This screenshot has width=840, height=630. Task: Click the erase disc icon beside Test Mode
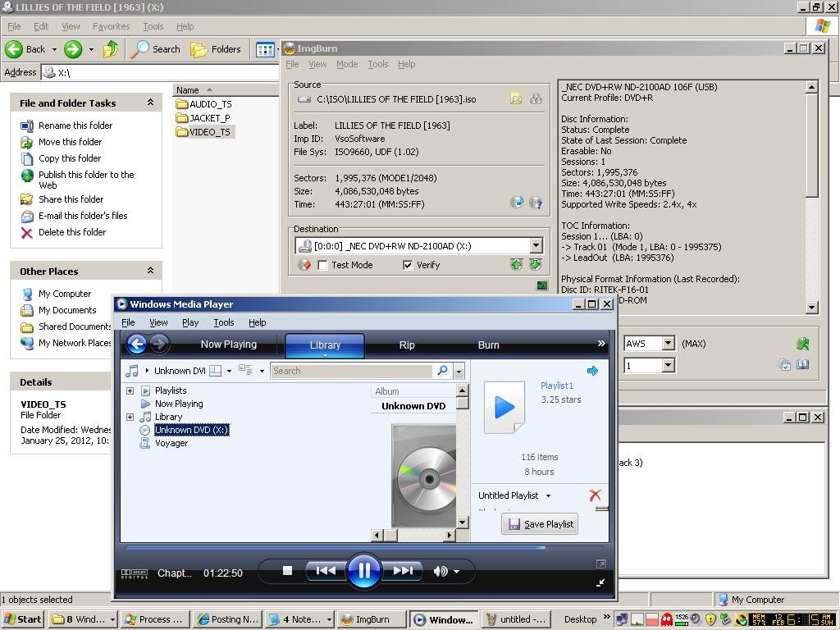pos(304,265)
